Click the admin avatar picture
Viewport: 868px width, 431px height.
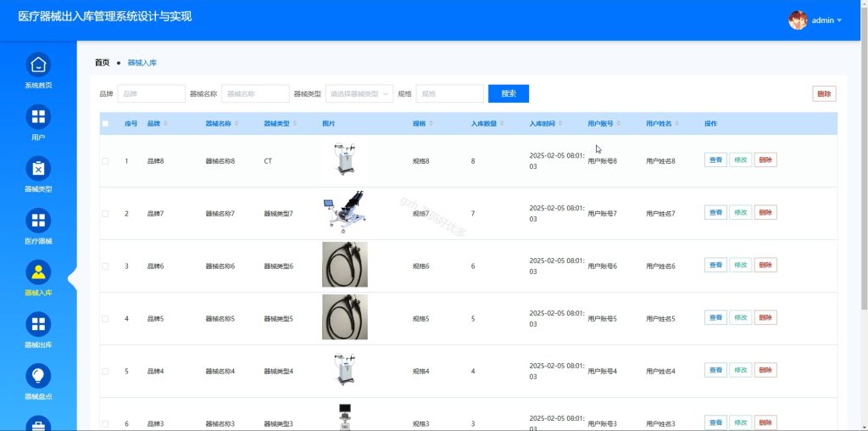798,20
